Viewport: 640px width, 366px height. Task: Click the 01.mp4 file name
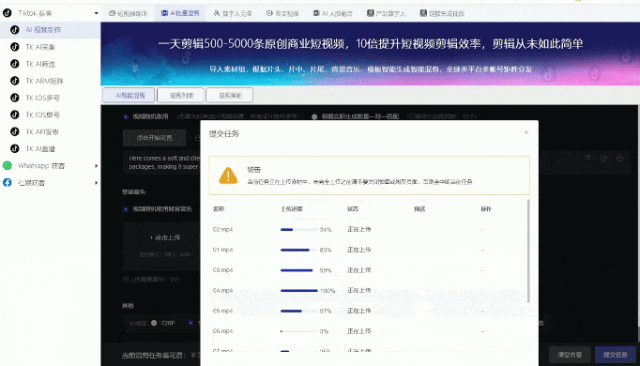pos(222,250)
